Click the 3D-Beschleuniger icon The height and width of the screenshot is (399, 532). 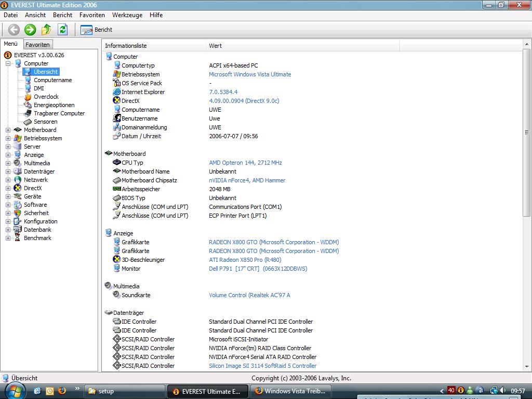tap(117, 259)
